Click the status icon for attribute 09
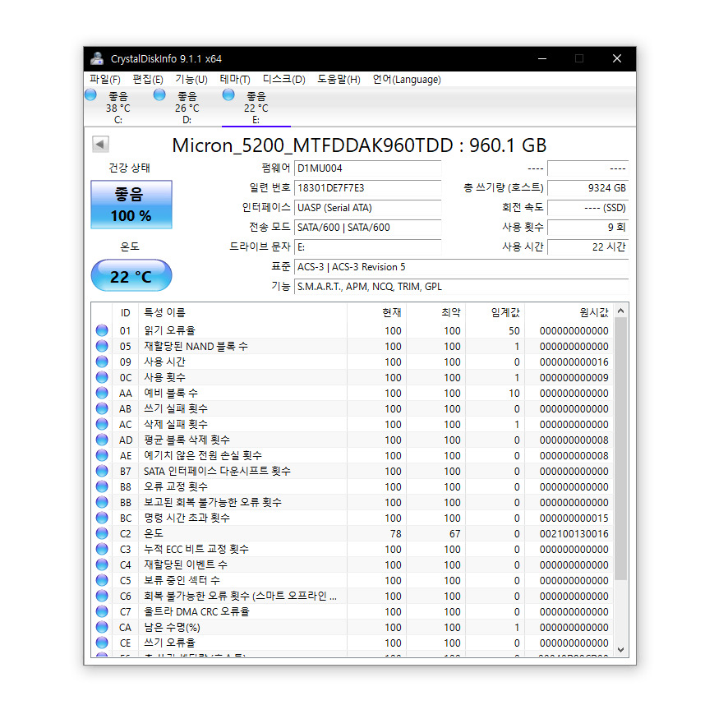 click(x=102, y=362)
